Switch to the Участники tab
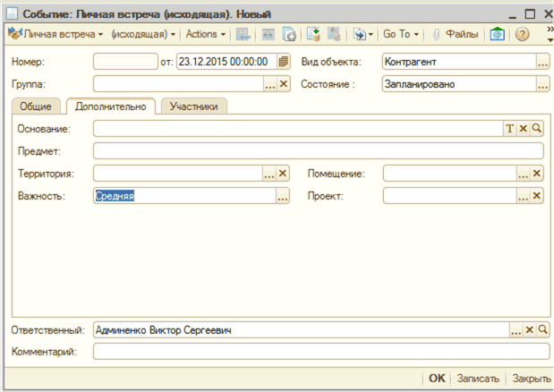The width and height of the screenshot is (554, 392). pyautogui.click(x=193, y=107)
